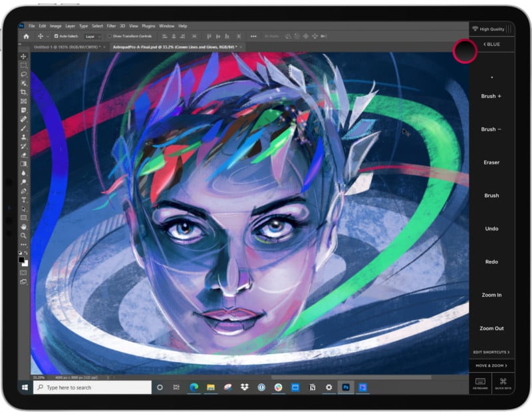Enable Show Transform Controls checkbox
The width and height of the screenshot is (532, 416).
110,36
